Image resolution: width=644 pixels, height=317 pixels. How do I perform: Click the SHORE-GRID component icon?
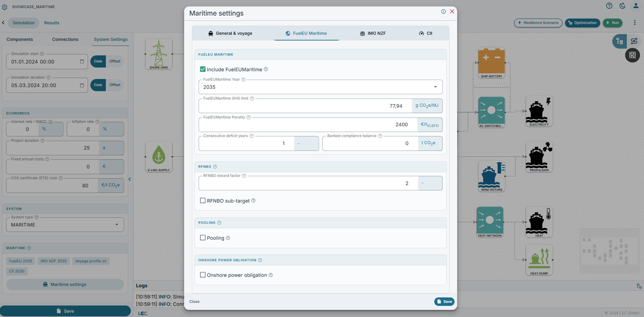[159, 54]
